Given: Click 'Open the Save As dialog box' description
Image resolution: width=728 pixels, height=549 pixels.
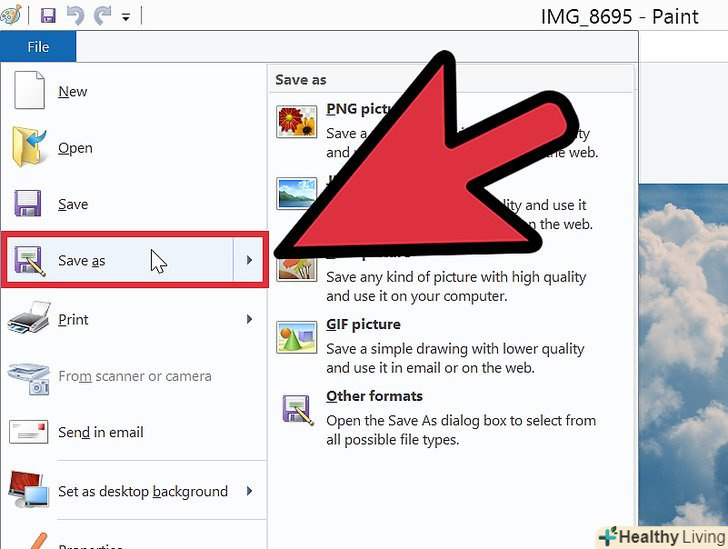Looking at the screenshot, I should [461, 430].
